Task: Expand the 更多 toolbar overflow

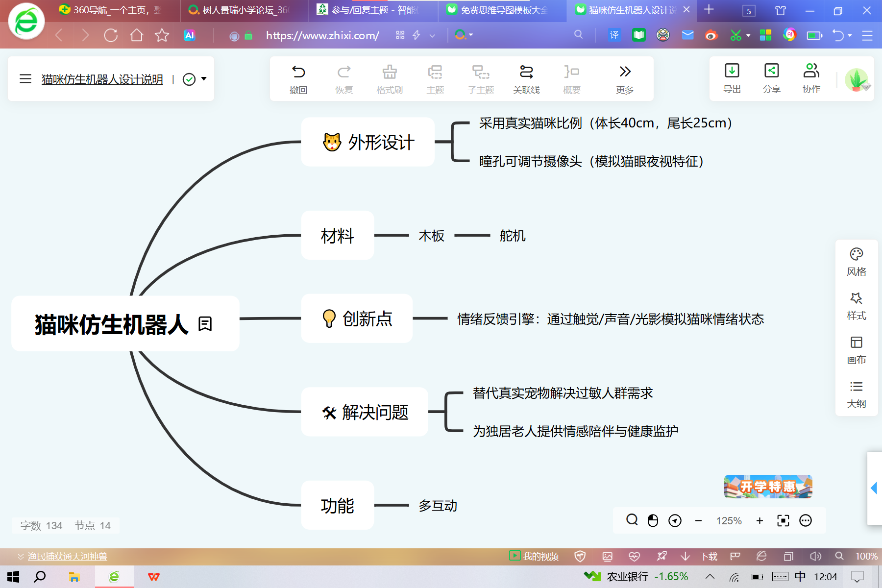Action: (625, 79)
